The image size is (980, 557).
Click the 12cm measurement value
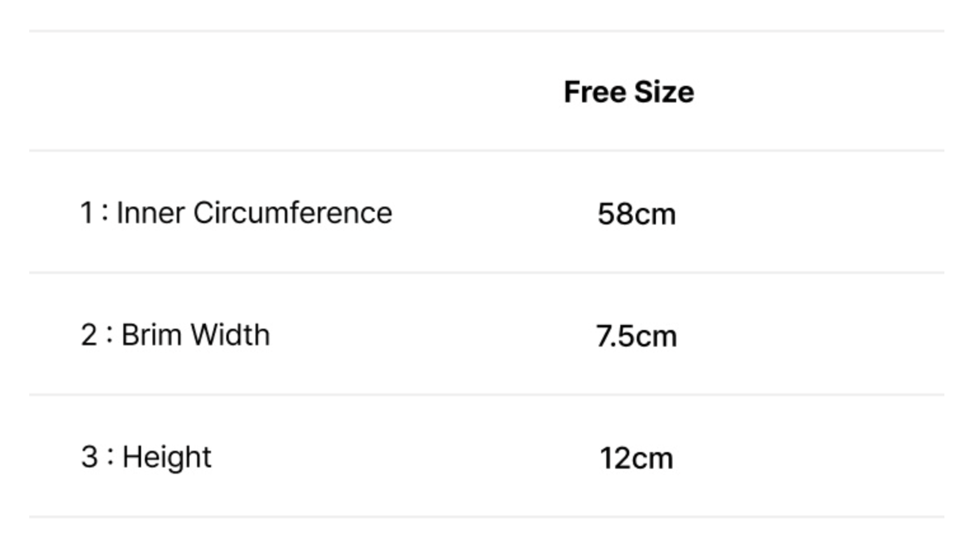[636, 458]
